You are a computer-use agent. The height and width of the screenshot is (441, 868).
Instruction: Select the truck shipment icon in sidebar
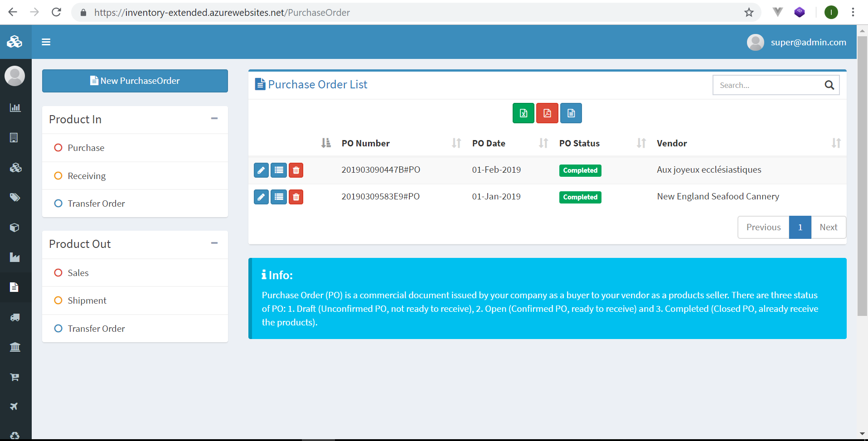pos(15,317)
